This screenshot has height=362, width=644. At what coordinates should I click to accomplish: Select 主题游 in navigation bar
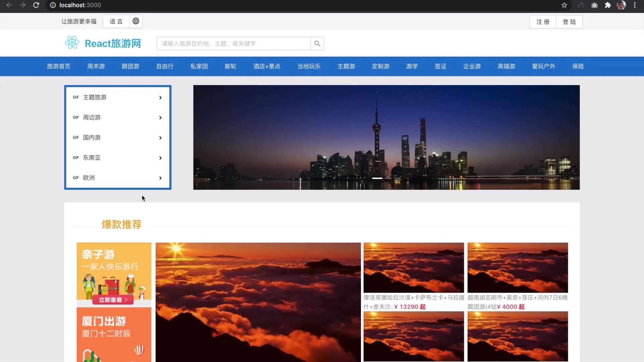click(x=346, y=66)
